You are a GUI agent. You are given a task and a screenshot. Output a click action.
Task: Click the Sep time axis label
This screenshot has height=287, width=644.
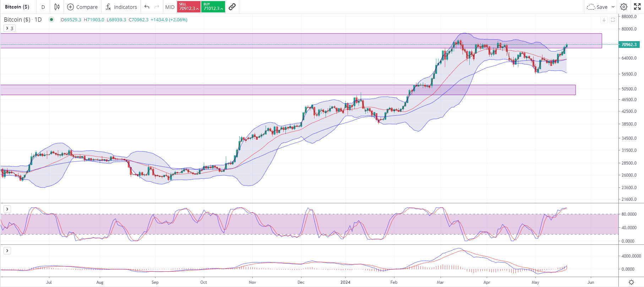coord(155,282)
